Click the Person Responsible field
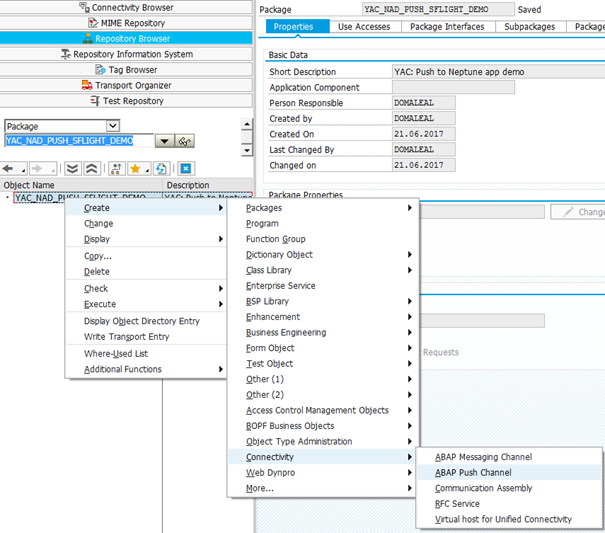This screenshot has width=605, height=533. pos(423,103)
